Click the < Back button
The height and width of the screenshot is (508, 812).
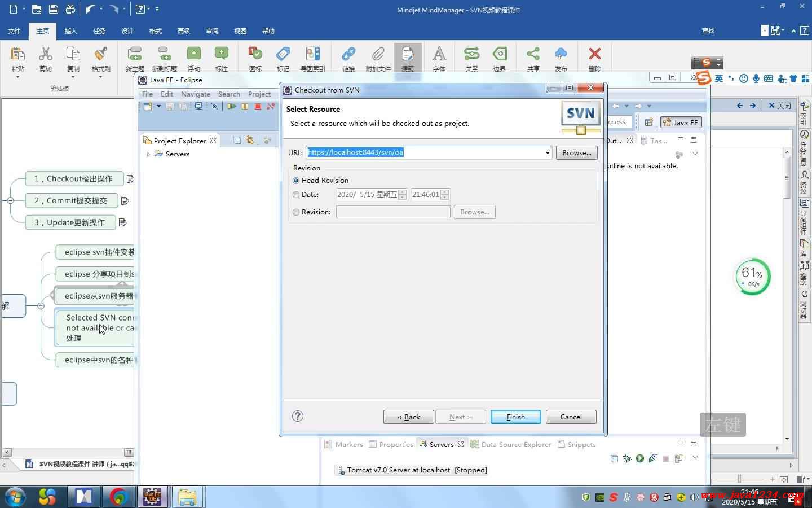coord(409,417)
